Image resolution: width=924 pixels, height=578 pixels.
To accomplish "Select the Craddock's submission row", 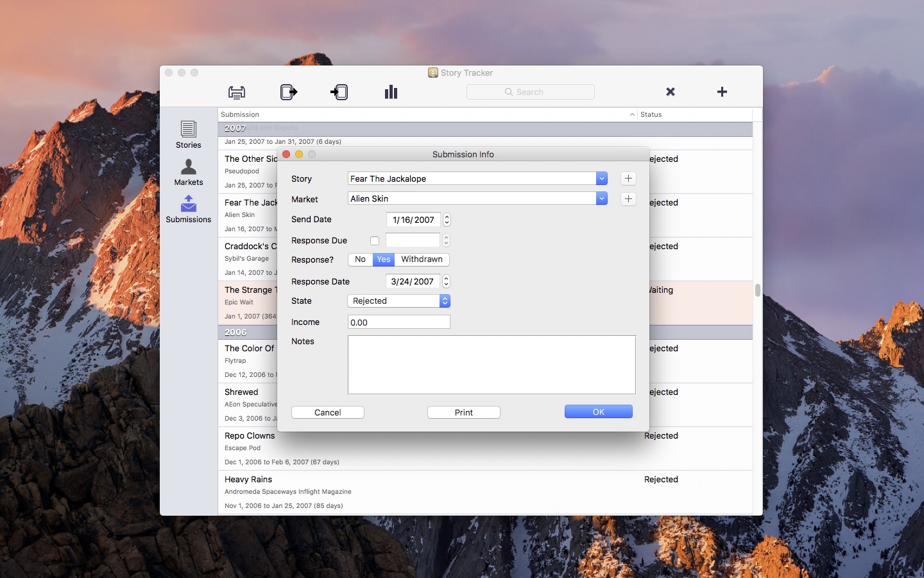I will tap(485, 259).
